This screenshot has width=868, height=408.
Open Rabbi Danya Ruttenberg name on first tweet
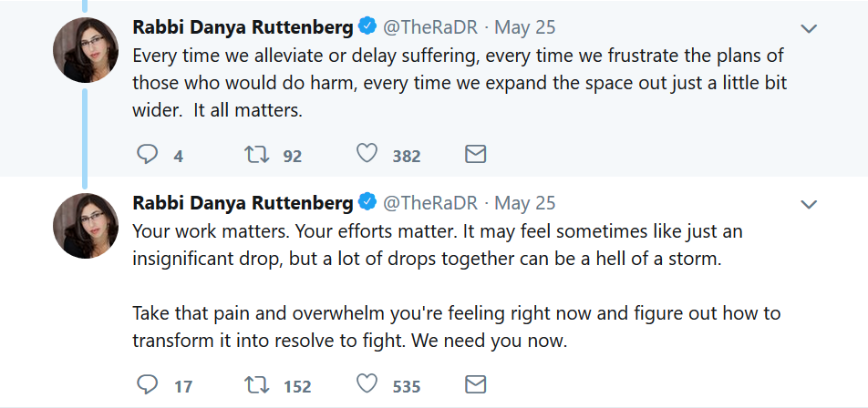(x=243, y=27)
